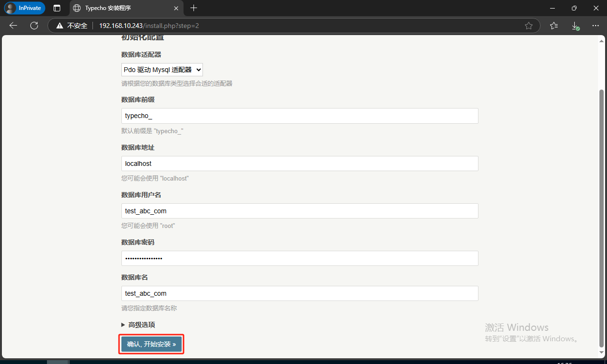Click the 数据库用户名 text field
The height and width of the screenshot is (364, 607).
[x=300, y=211]
